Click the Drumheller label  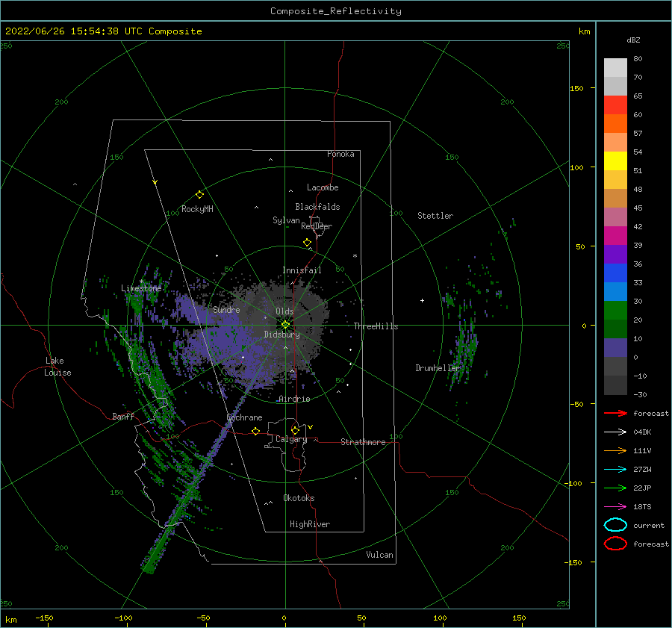[438, 368]
